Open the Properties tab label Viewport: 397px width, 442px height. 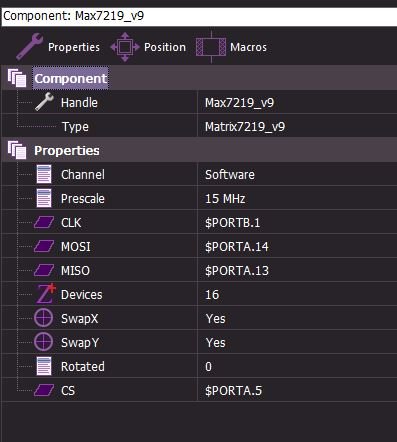(x=74, y=47)
